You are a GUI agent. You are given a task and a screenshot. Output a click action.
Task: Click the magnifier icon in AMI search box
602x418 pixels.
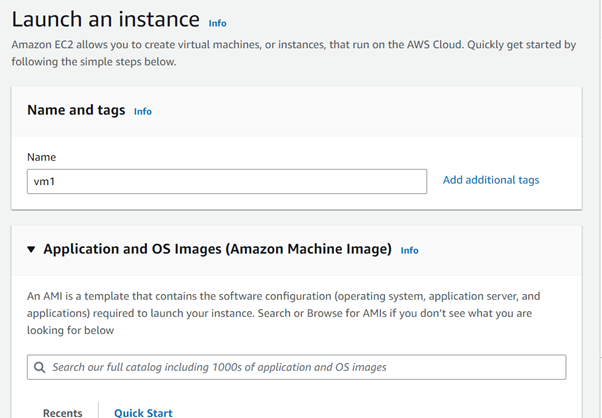pyautogui.click(x=39, y=367)
